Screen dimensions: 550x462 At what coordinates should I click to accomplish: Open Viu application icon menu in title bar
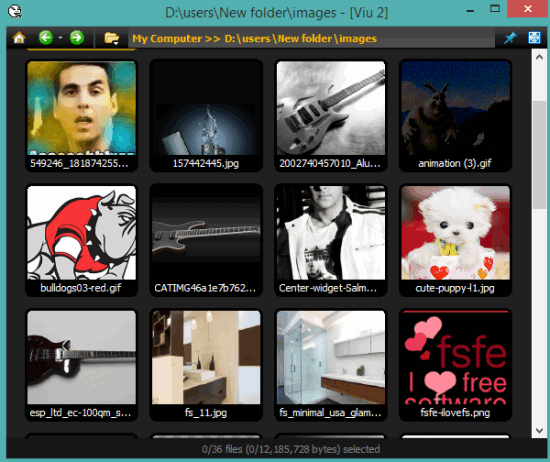point(15,11)
